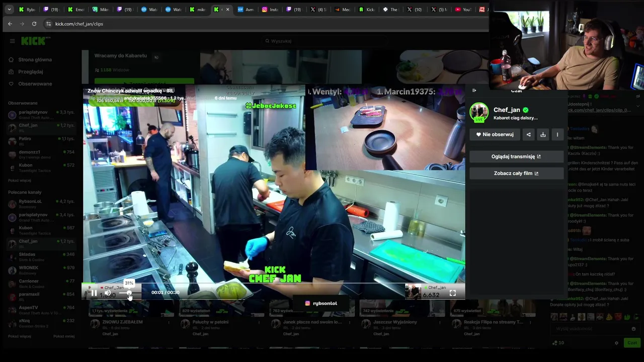Viewport: 644px width, 362px height.
Task: Select RybsonLoL recommended channel
Action: pyautogui.click(x=40, y=204)
